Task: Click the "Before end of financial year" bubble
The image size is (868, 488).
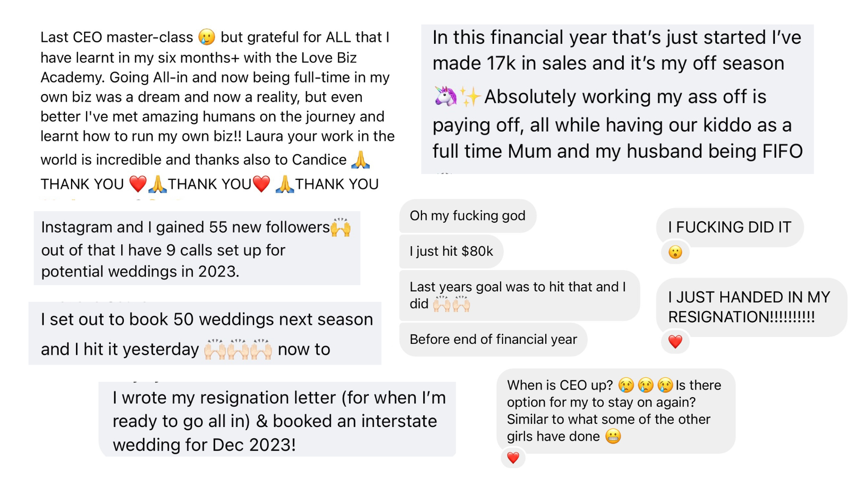Action: (493, 339)
